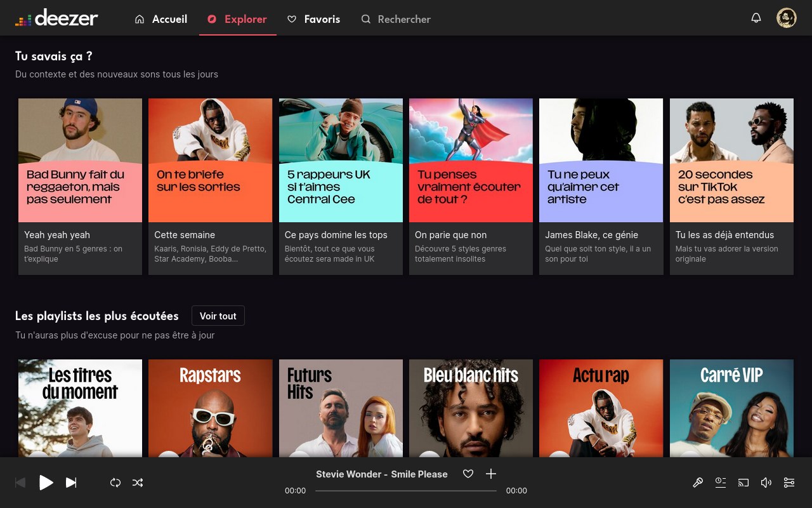
Task: Open the audio settings equalizer icon
Action: coord(789,483)
